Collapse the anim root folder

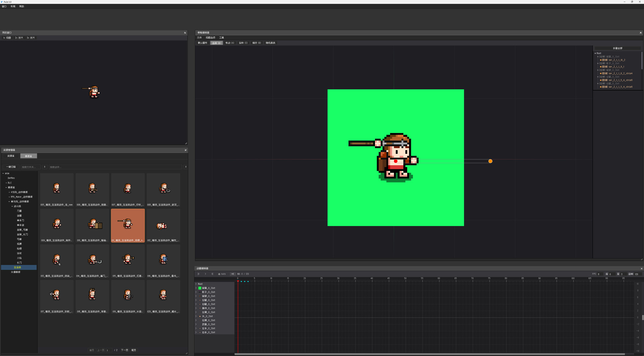click(3, 174)
